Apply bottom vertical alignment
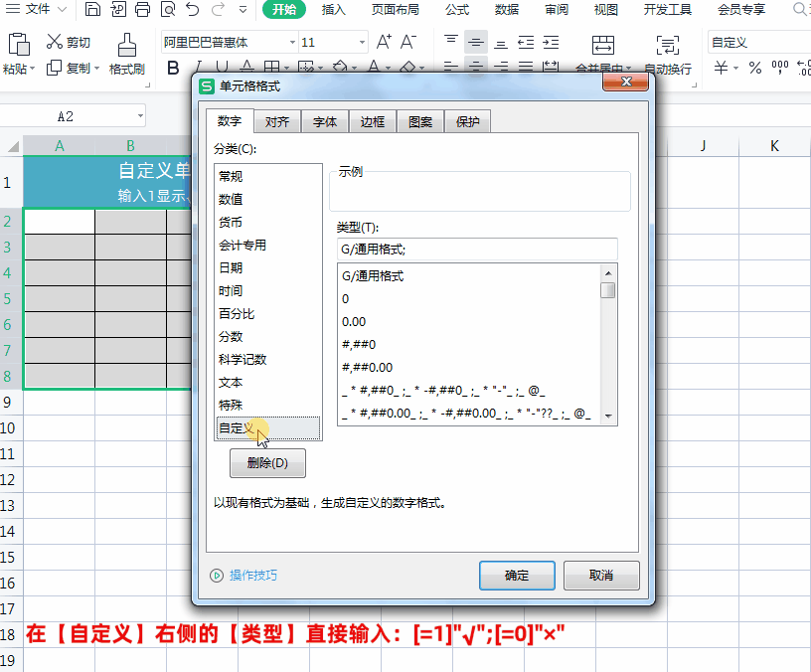 pos(501,42)
